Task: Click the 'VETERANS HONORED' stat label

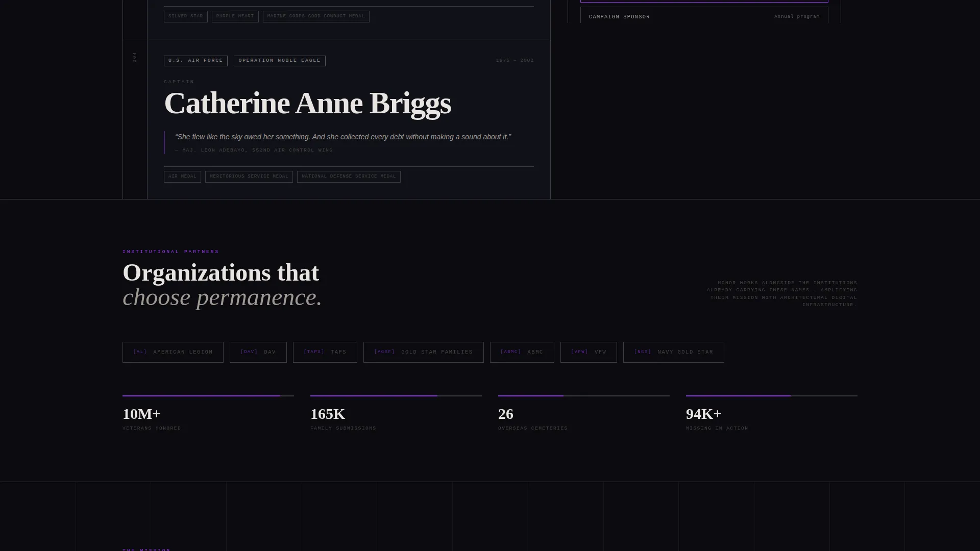Action: [x=152, y=429]
